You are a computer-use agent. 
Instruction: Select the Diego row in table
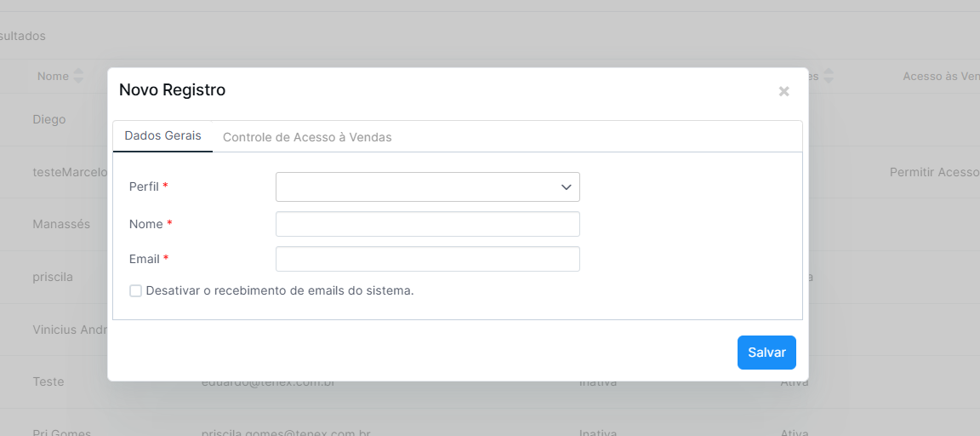[49, 119]
